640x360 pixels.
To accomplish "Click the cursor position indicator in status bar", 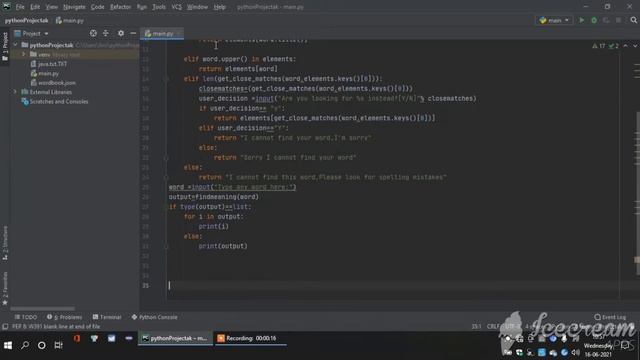I will (x=476, y=327).
